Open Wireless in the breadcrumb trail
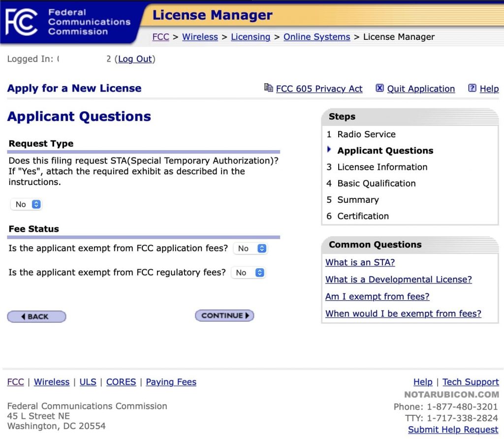 pyautogui.click(x=200, y=37)
